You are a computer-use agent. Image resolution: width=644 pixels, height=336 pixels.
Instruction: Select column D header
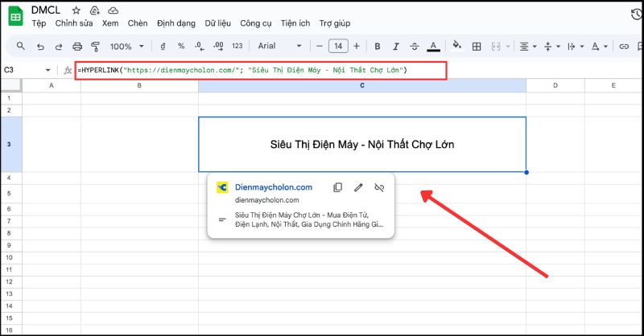coord(555,85)
